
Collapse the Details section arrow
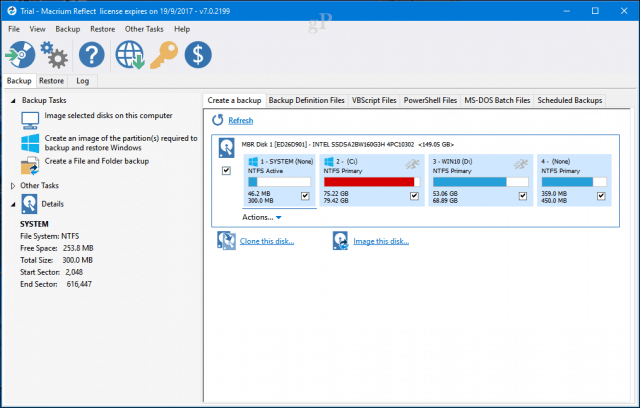[13, 204]
